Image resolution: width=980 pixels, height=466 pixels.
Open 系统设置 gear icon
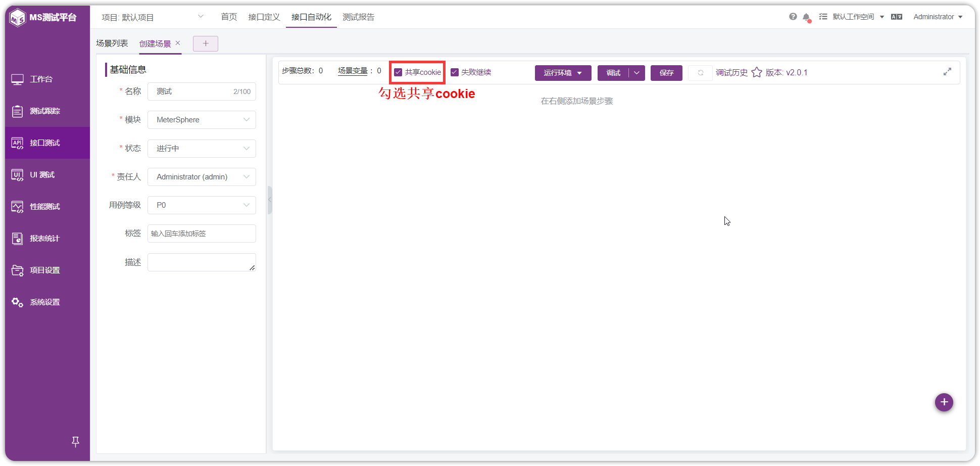coord(18,302)
